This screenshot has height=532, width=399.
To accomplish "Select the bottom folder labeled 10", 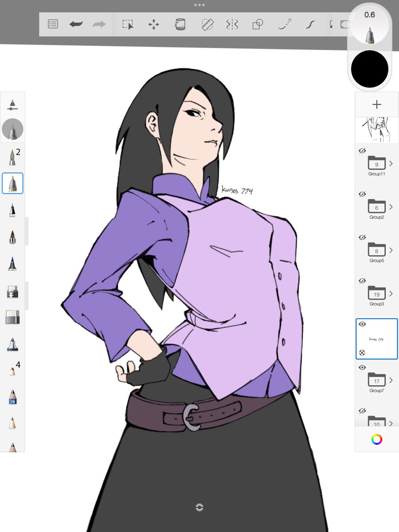I will [377, 421].
